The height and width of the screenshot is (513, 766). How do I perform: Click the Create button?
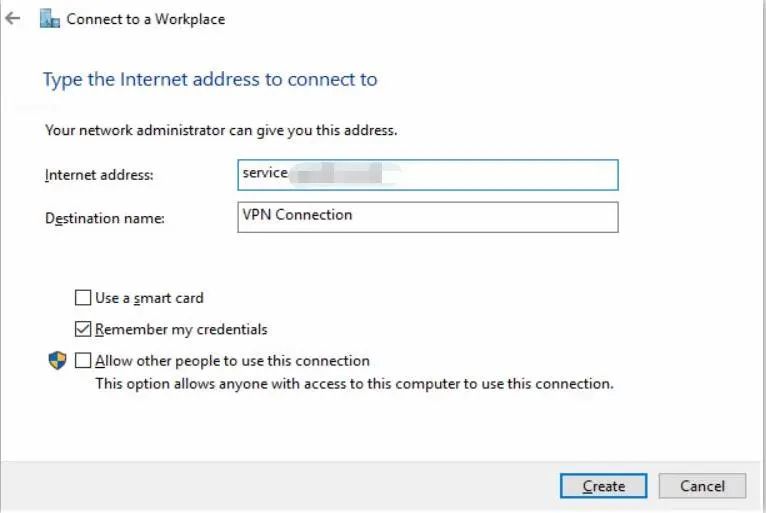pos(603,486)
